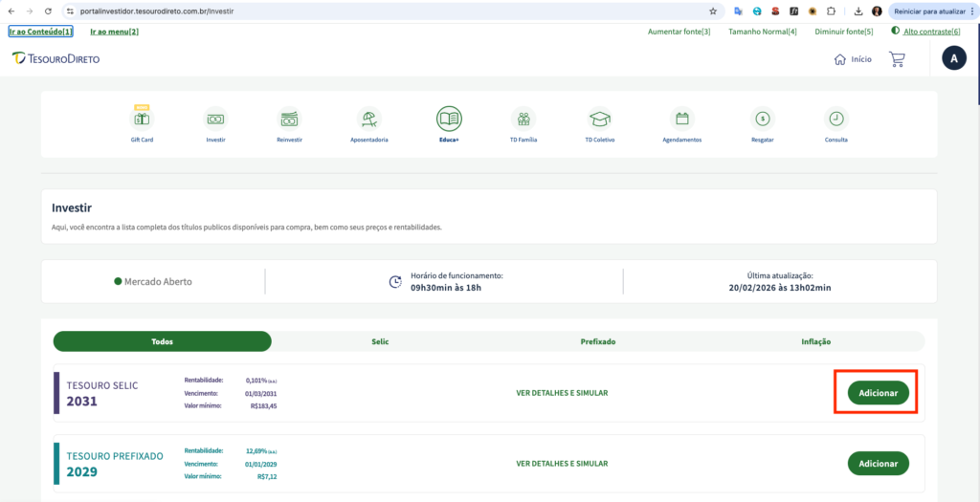
Task: Switch to the Selic tab
Action: tap(380, 341)
